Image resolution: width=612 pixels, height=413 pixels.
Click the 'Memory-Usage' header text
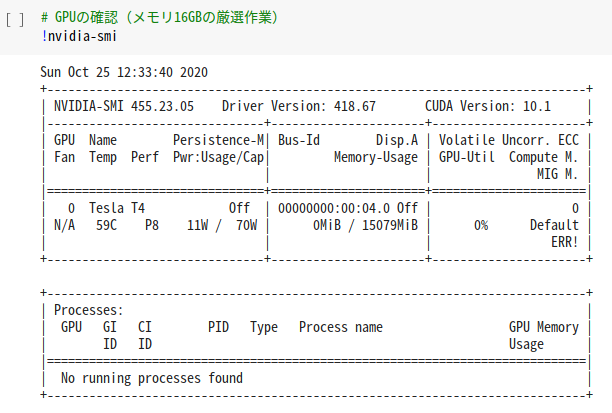click(376, 157)
